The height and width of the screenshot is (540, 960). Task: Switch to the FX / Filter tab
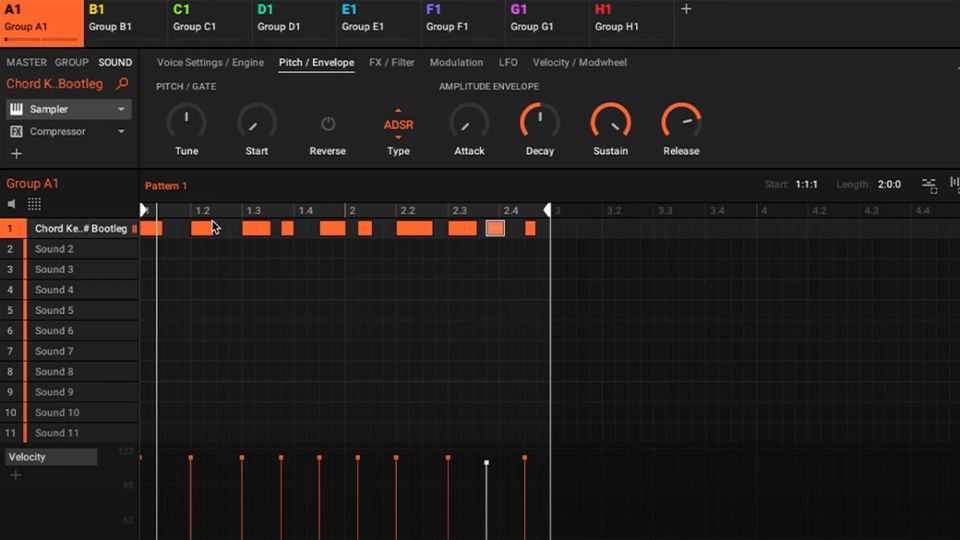click(x=391, y=62)
